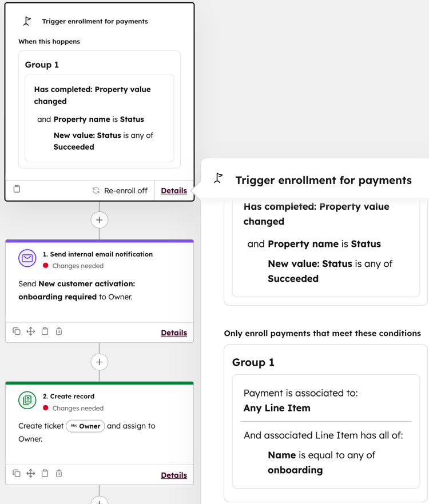The image size is (429, 504).
Task: Move the Create record action using the move icon
Action: [x=30, y=474]
